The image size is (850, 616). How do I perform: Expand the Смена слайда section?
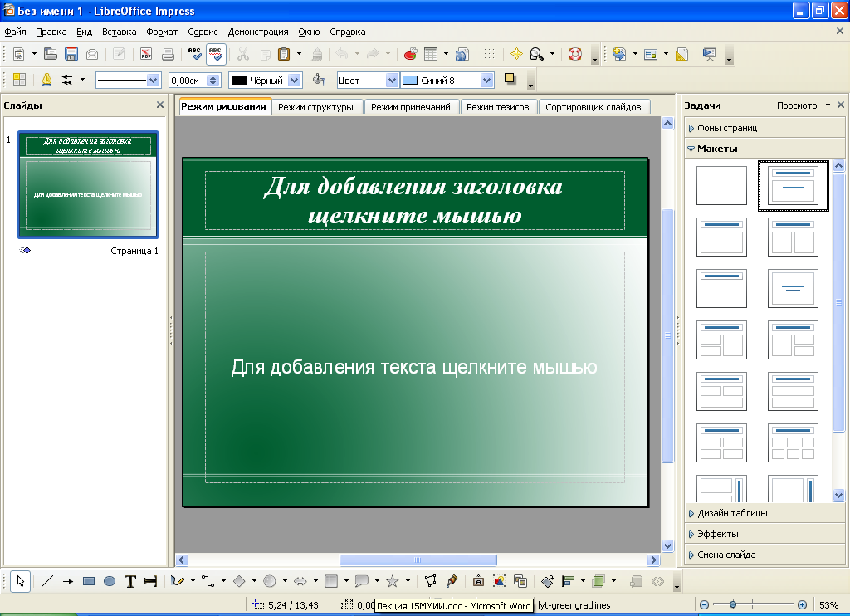point(764,555)
